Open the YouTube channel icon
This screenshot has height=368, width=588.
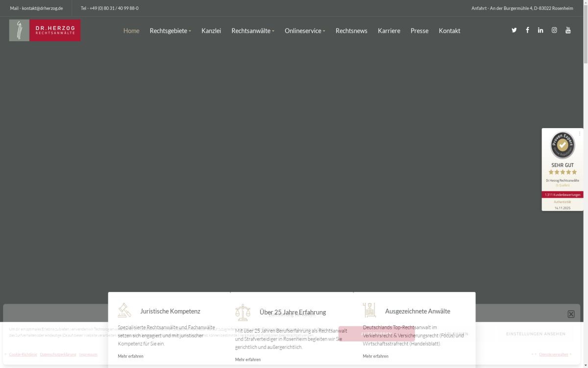[568, 30]
